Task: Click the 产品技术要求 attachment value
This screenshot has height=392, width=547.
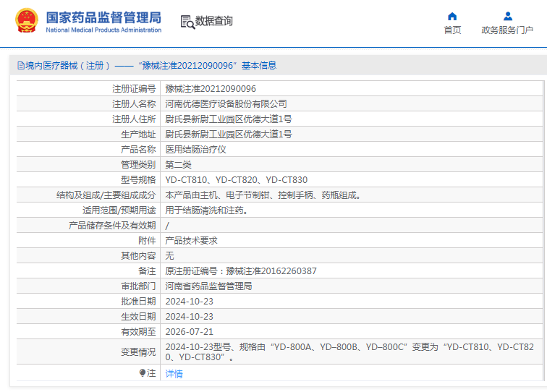Action: click(191, 241)
